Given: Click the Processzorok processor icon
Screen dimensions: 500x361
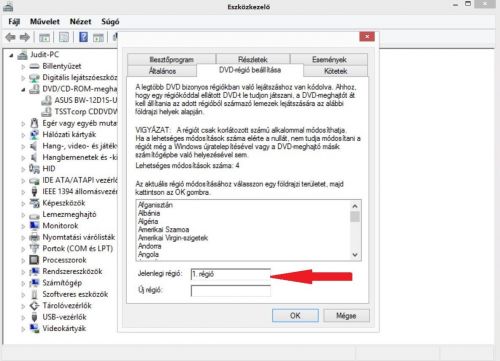Looking at the screenshot, I should 34,260.
